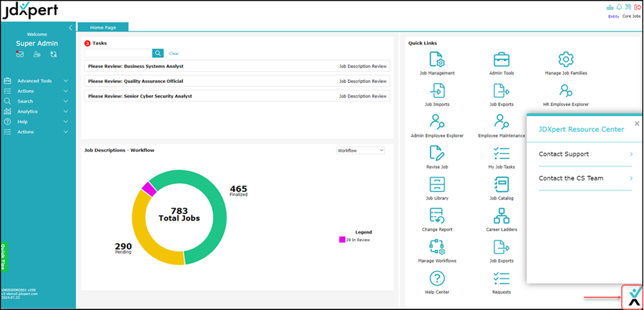Click the notifications bell icon

(618, 6)
